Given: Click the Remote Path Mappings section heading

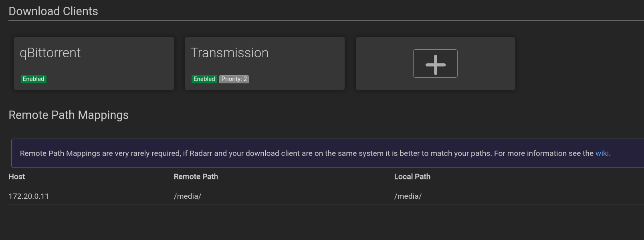Looking at the screenshot, I should pyautogui.click(x=69, y=115).
